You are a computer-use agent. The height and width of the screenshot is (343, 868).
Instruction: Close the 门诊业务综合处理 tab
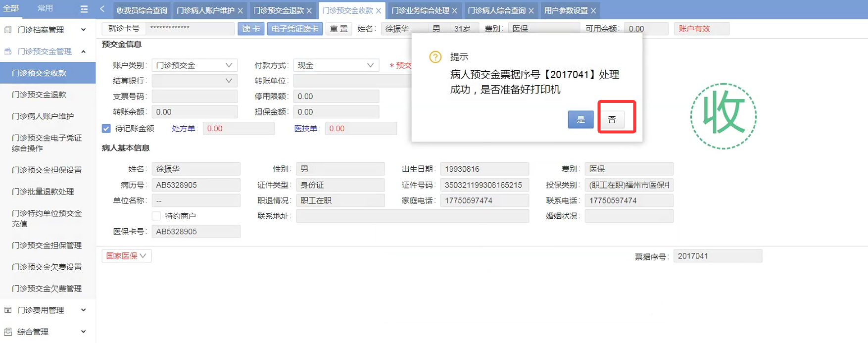[x=455, y=10]
